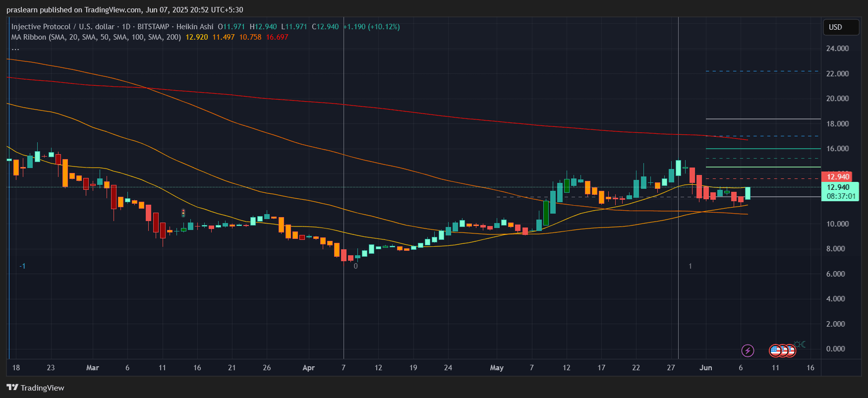The width and height of the screenshot is (868, 398).
Task: Click the Jun label on the time axis
Action: 705,368
